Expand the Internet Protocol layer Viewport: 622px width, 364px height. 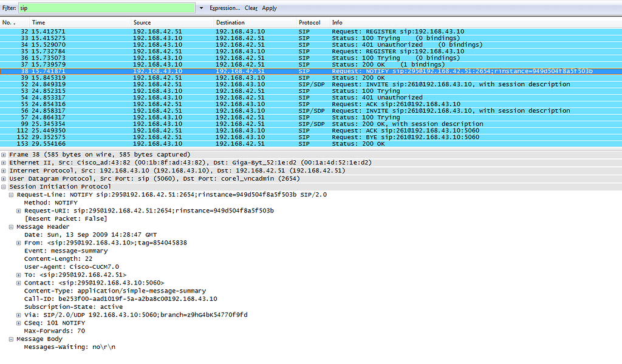4,170
